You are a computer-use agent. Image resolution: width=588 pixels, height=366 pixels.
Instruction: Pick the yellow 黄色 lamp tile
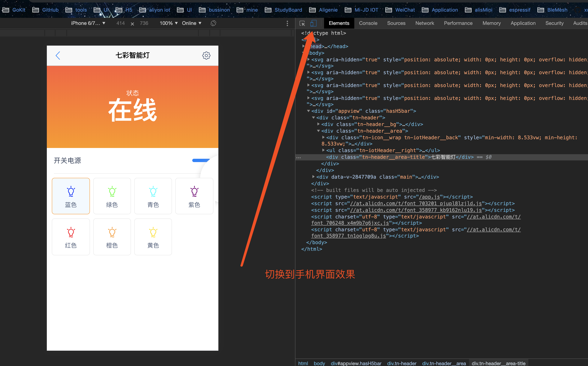153,237
